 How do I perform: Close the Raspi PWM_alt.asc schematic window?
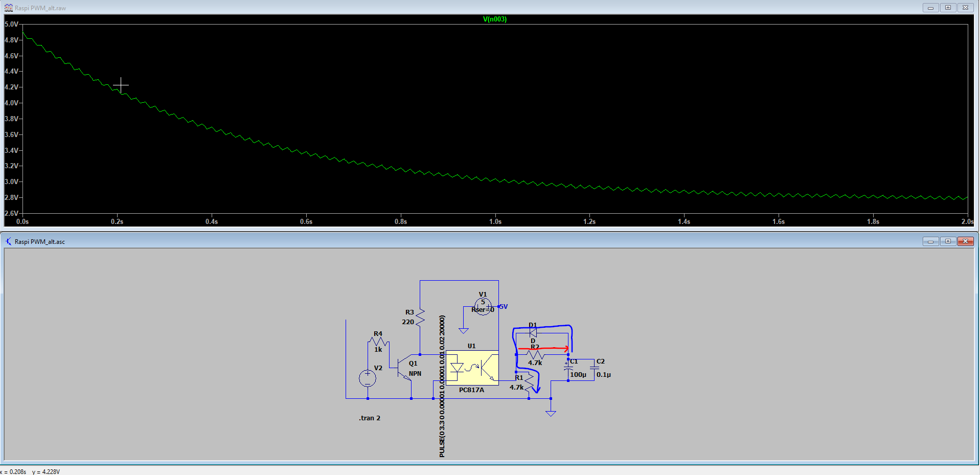click(x=965, y=241)
